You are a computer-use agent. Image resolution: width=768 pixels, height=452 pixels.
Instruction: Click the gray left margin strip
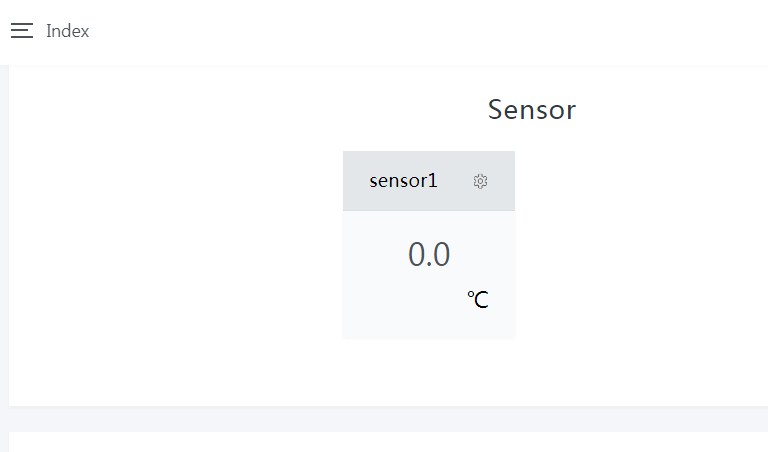(4, 250)
